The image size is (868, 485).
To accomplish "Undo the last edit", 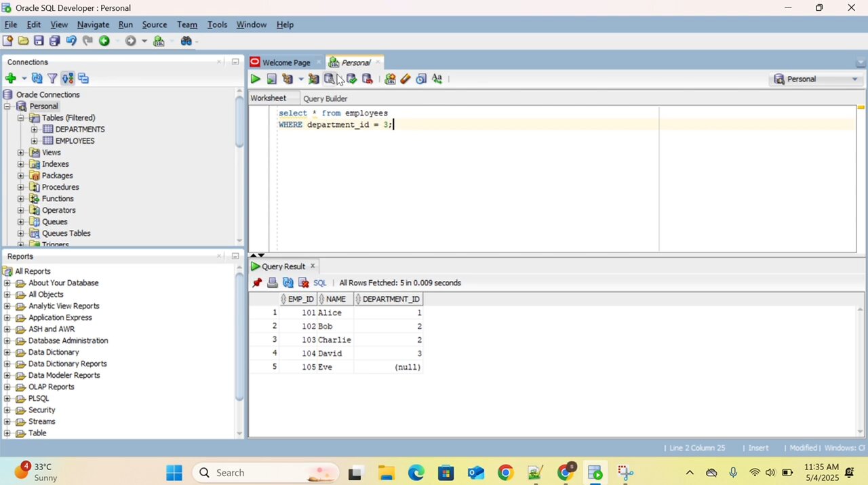I will (71, 41).
